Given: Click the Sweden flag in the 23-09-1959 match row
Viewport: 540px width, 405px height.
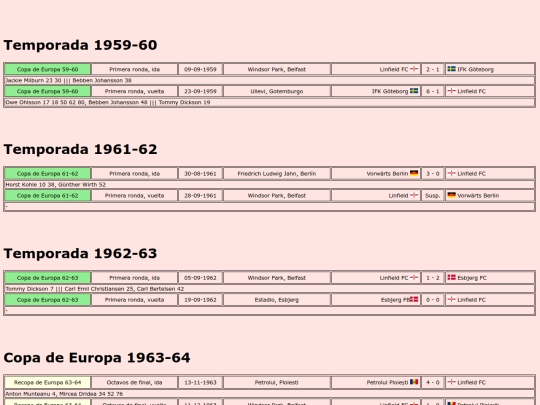Looking at the screenshot, I should (x=414, y=91).
